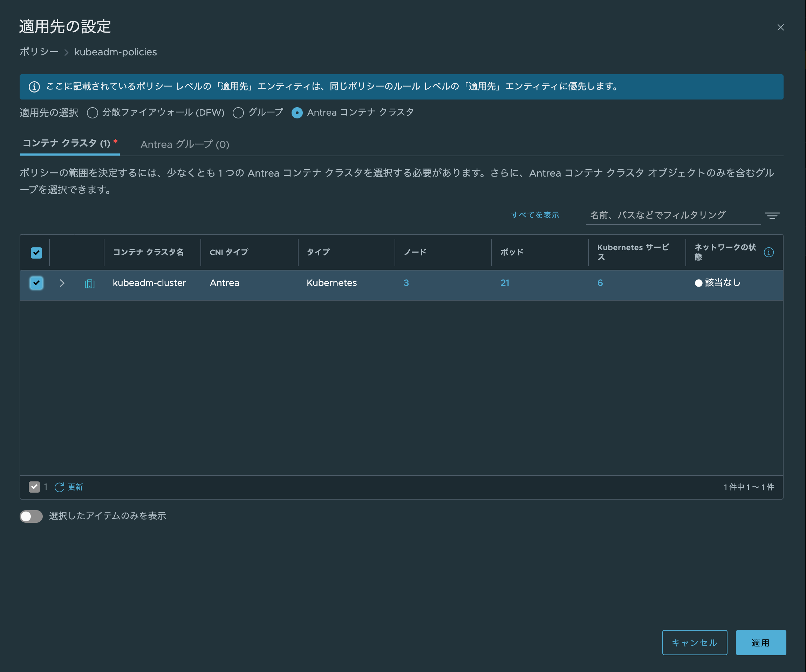Switch to Antrea グループ (0) tab
806x672 pixels.
point(185,144)
